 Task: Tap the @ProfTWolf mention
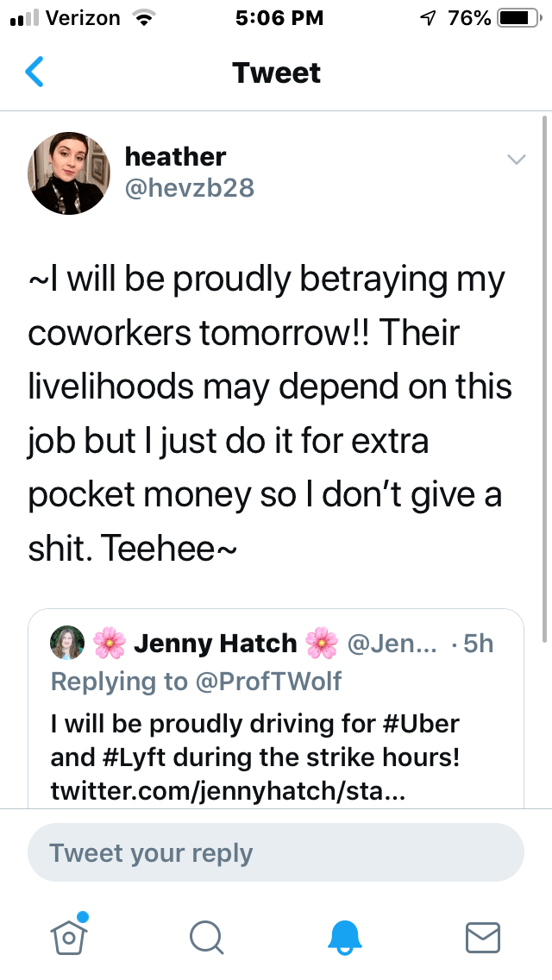coord(267,682)
